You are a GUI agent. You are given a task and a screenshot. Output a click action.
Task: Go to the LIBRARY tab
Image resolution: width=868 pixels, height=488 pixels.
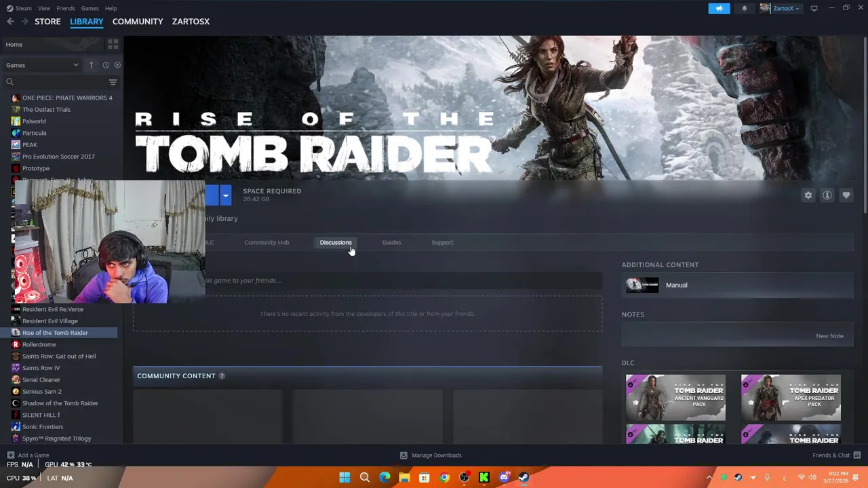click(87, 22)
